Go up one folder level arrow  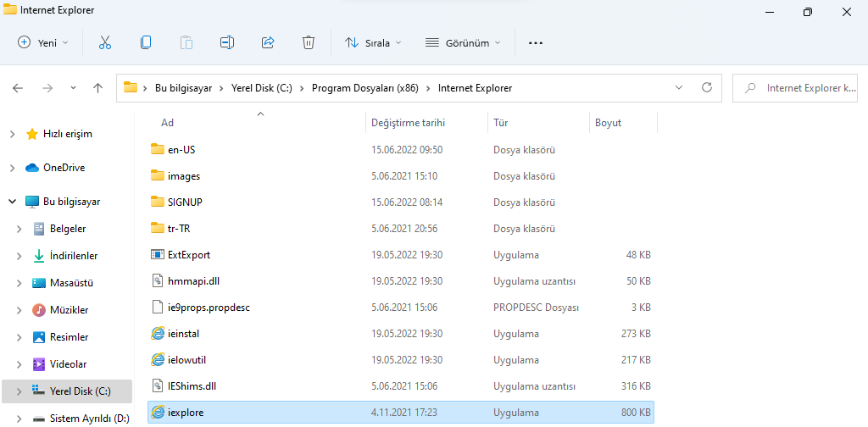[98, 88]
